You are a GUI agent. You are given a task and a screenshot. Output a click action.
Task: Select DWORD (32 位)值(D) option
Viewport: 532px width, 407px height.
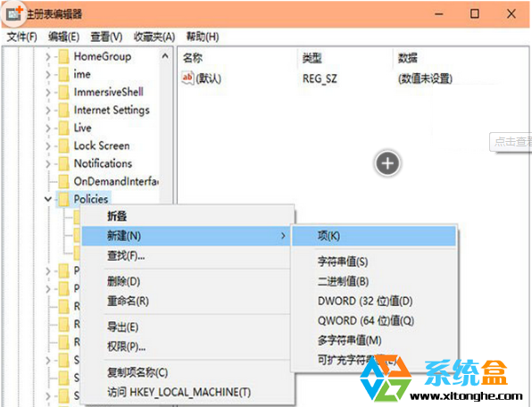pyautogui.click(x=365, y=301)
